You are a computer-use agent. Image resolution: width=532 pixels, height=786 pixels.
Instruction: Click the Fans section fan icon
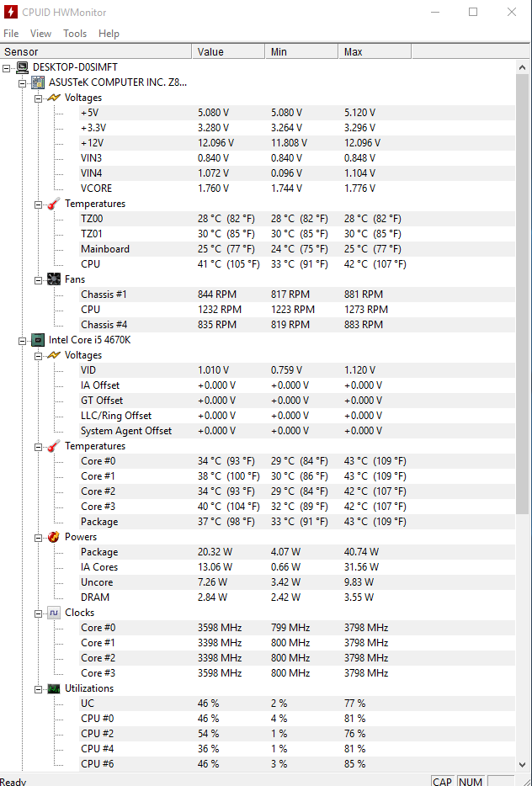tap(53, 279)
